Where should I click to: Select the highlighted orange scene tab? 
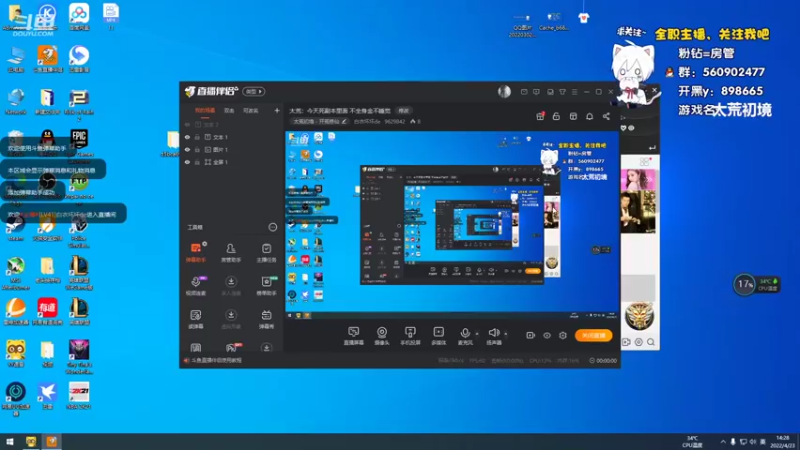[x=205, y=110]
